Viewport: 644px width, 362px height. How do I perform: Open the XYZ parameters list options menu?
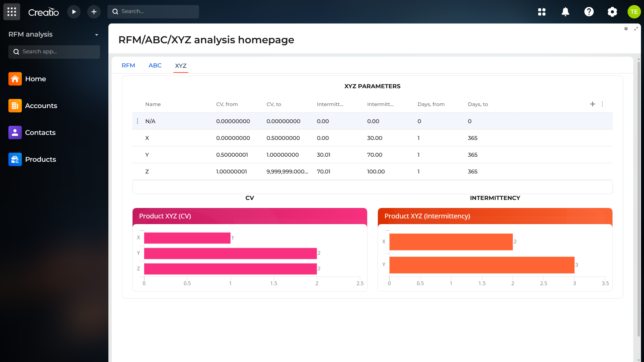pyautogui.click(x=602, y=104)
